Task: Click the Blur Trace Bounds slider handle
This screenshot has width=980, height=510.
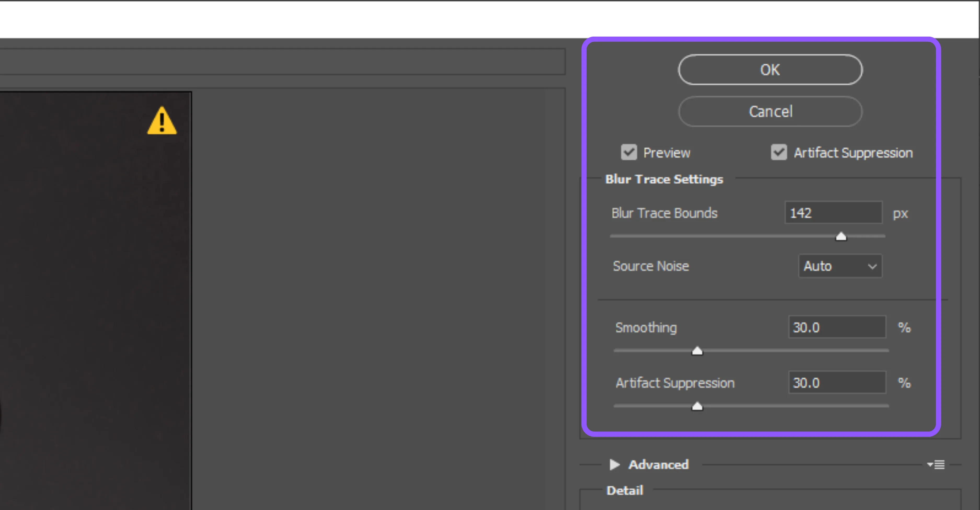Action: 841,236
